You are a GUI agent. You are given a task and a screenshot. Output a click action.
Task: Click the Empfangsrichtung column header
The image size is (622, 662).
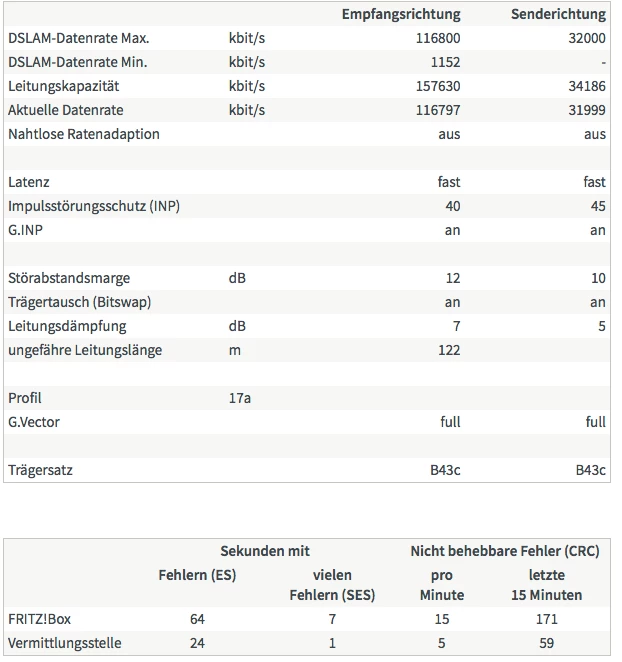pyautogui.click(x=401, y=14)
